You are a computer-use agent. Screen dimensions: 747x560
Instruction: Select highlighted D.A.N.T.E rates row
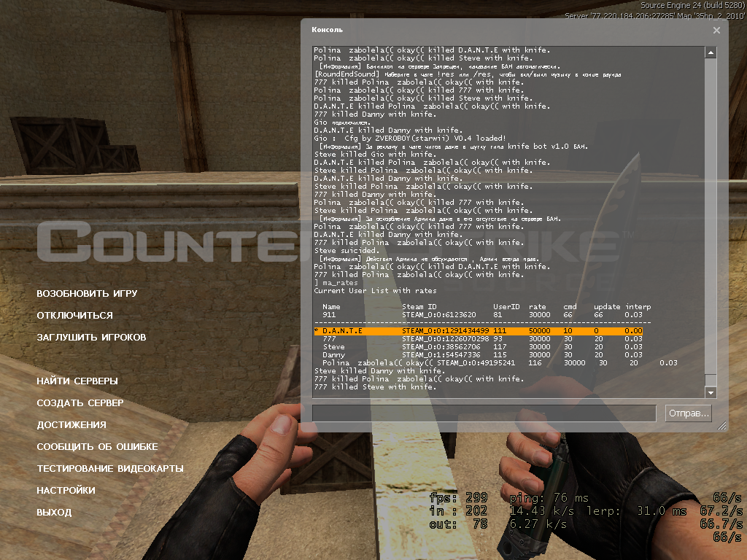click(479, 330)
